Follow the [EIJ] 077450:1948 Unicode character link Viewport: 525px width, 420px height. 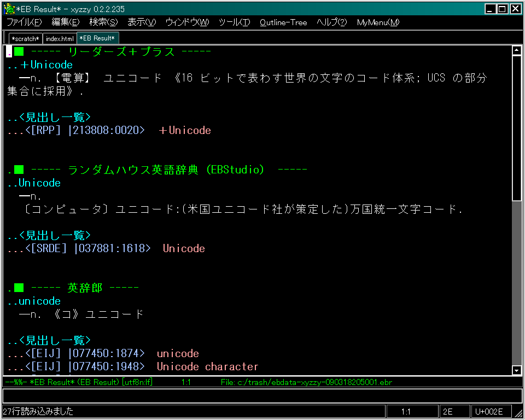point(133,366)
